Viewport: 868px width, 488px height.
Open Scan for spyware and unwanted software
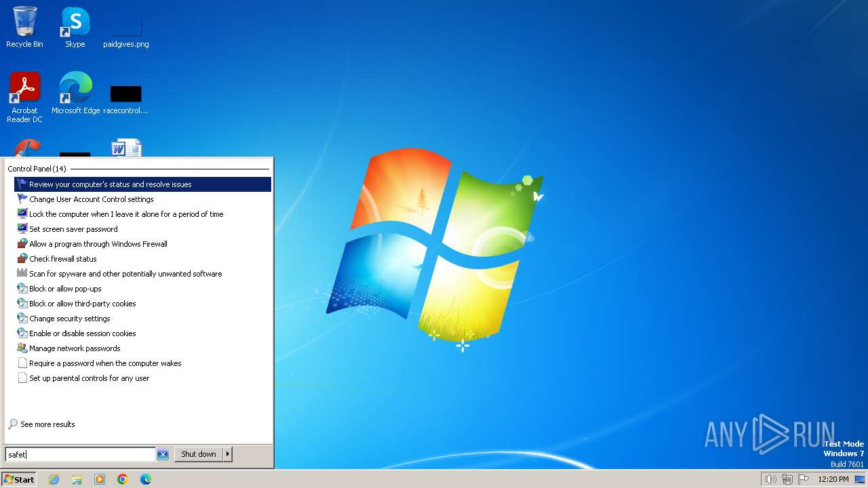coord(142,274)
